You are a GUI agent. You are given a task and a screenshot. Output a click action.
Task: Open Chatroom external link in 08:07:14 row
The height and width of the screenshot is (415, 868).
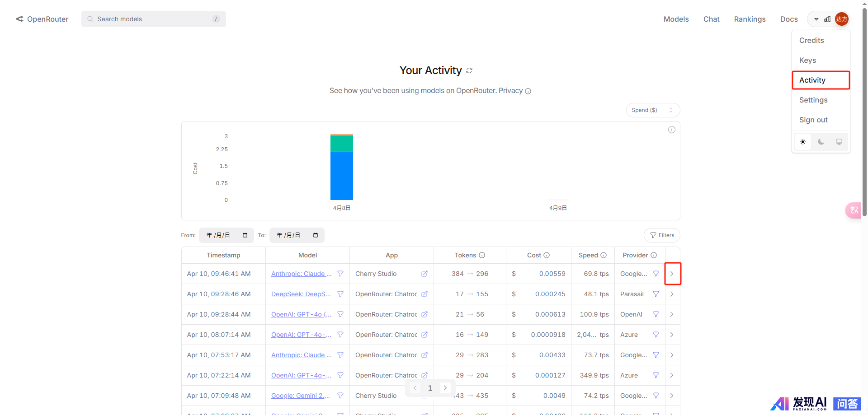[425, 335]
